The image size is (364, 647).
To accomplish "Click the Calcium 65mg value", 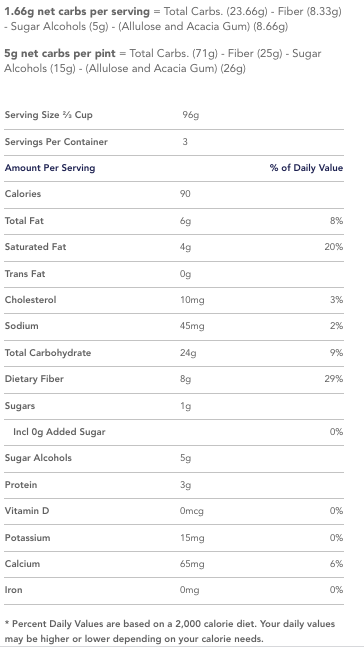I will (x=192, y=564).
